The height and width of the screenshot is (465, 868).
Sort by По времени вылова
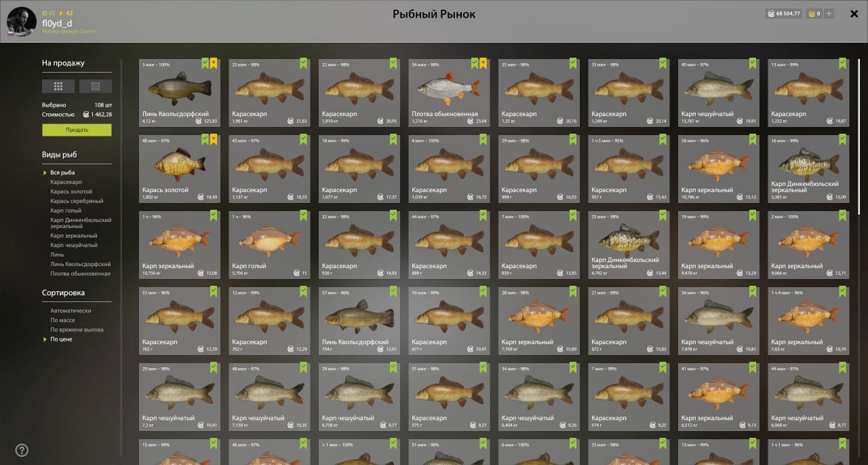[x=77, y=329]
